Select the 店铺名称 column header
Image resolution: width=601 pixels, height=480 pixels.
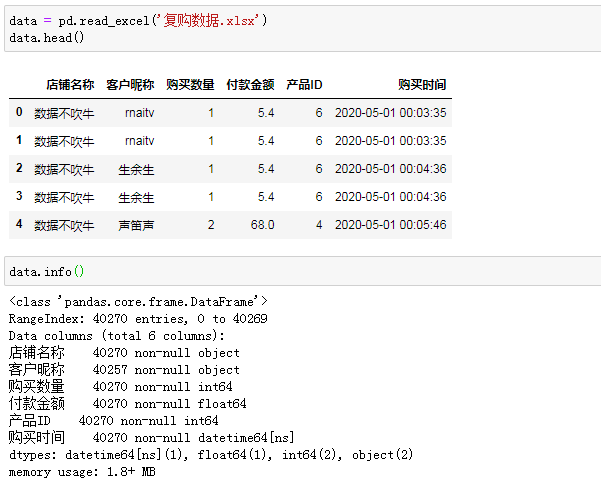[x=70, y=84]
